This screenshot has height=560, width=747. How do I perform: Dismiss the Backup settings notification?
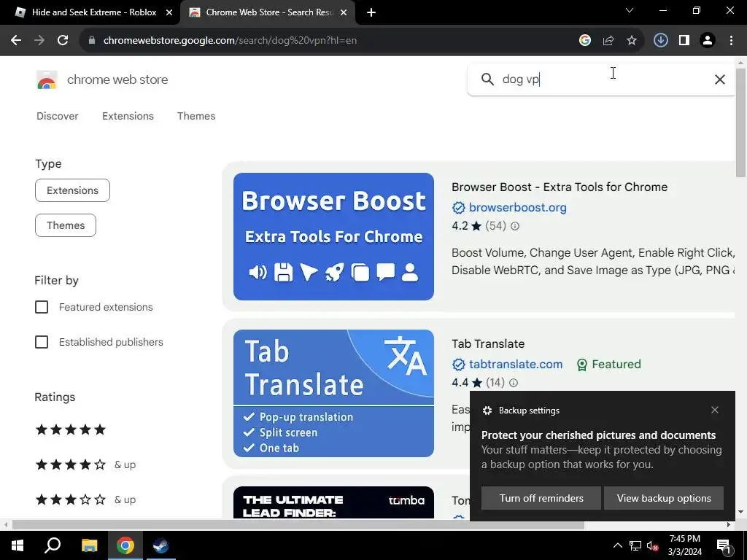coord(715,410)
